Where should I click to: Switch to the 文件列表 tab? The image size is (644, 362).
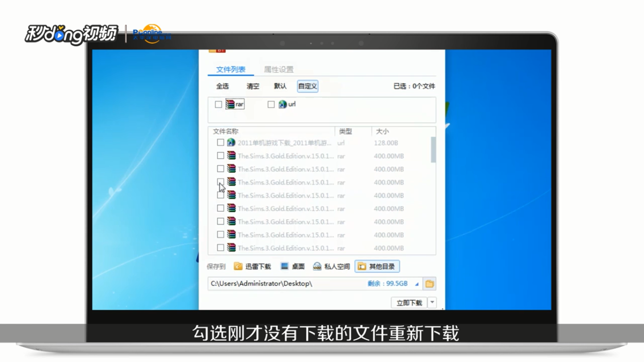[x=231, y=70]
